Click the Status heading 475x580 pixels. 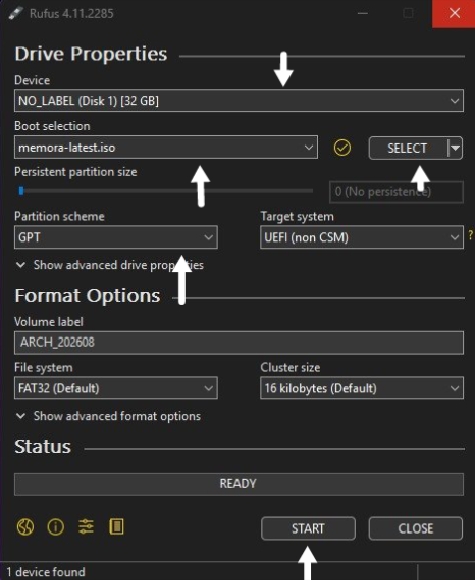(x=43, y=446)
